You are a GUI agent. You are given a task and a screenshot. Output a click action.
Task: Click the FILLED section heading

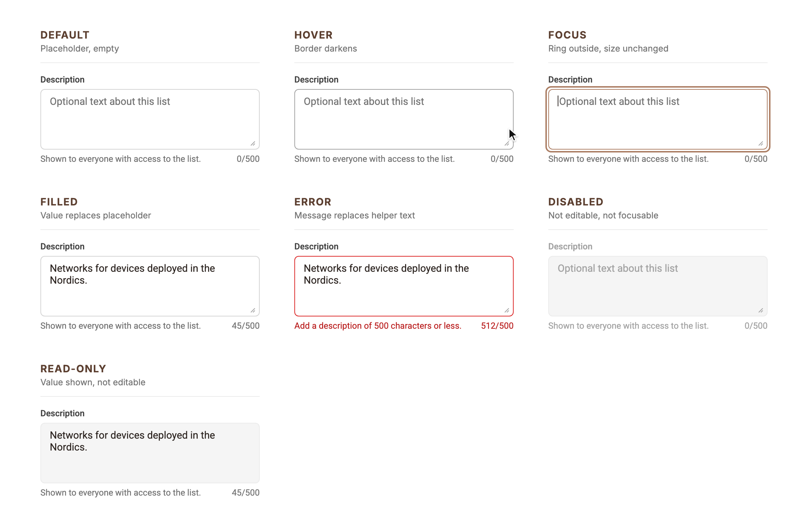tap(59, 202)
